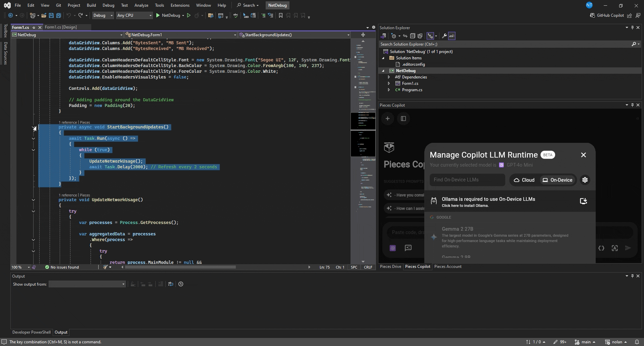Click the Navigate Backward arrow icon
Screen dimensions: 644x346
10,15
